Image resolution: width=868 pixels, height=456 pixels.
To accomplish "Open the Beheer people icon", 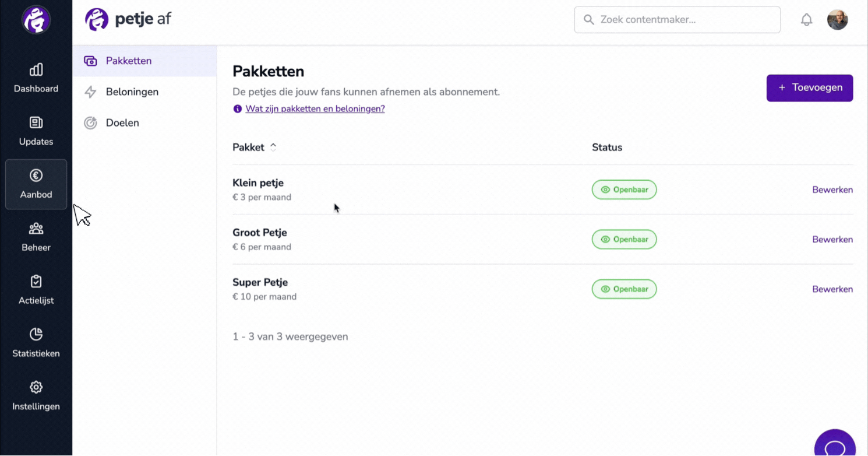I will pyautogui.click(x=36, y=229).
